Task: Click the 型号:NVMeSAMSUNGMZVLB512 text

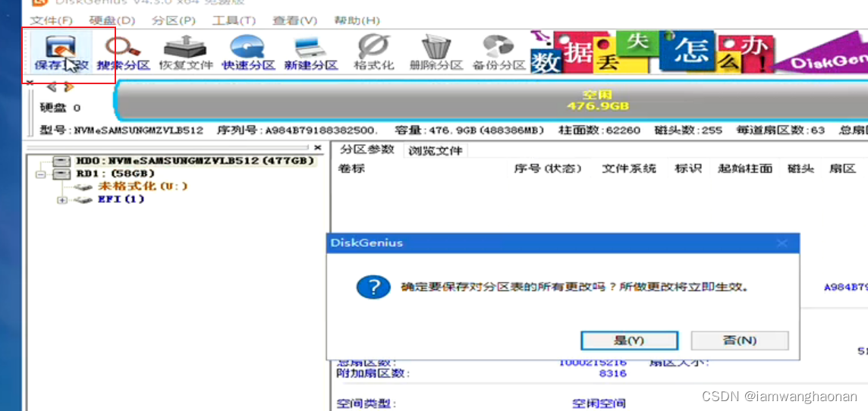Action: click(121, 130)
